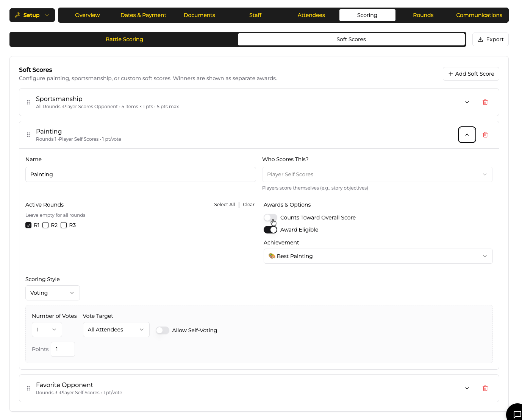522x420 pixels.
Task: Open the Best Painting achievement dropdown
Action: (378, 256)
